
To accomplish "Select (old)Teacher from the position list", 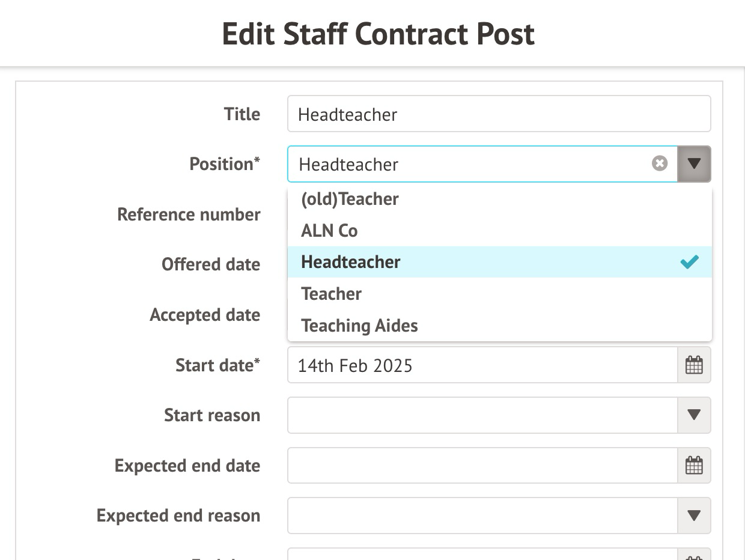I will [x=350, y=199].
